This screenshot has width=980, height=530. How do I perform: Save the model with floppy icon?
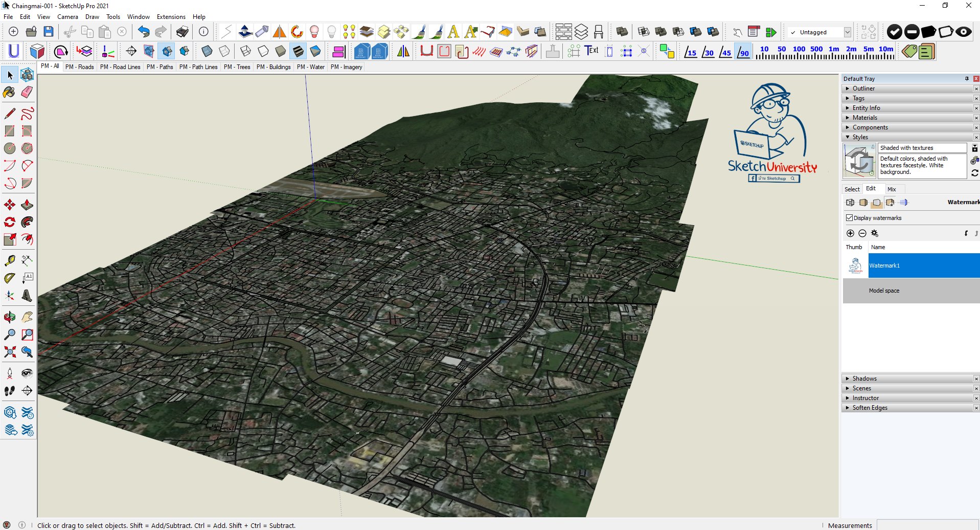pyautogui.click(x=49, y=32)
